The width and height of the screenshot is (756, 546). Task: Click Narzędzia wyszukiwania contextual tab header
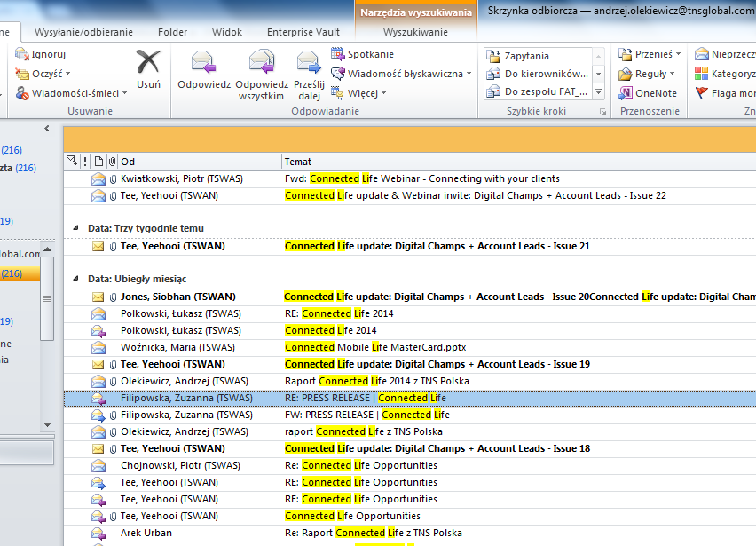pos(415,12)
